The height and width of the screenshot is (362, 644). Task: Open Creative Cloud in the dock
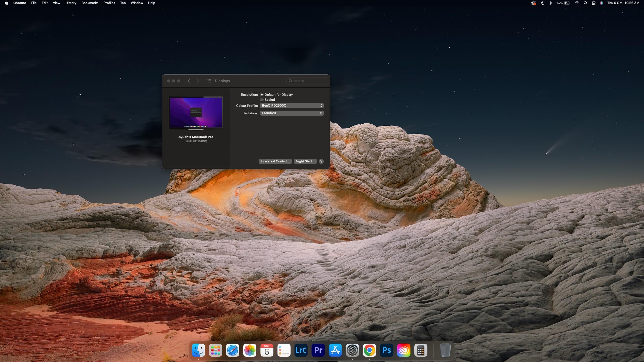pyautogui.click(x=404, y=350)
